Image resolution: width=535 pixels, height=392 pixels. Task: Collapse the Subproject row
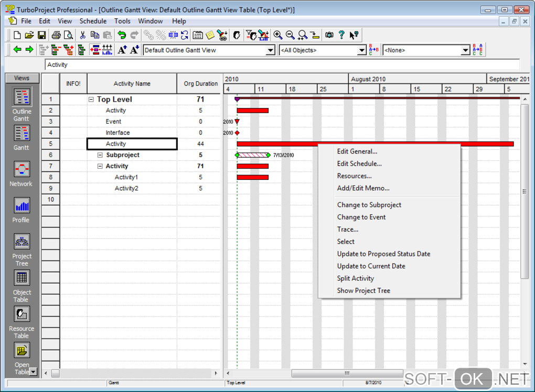point(100,155)
